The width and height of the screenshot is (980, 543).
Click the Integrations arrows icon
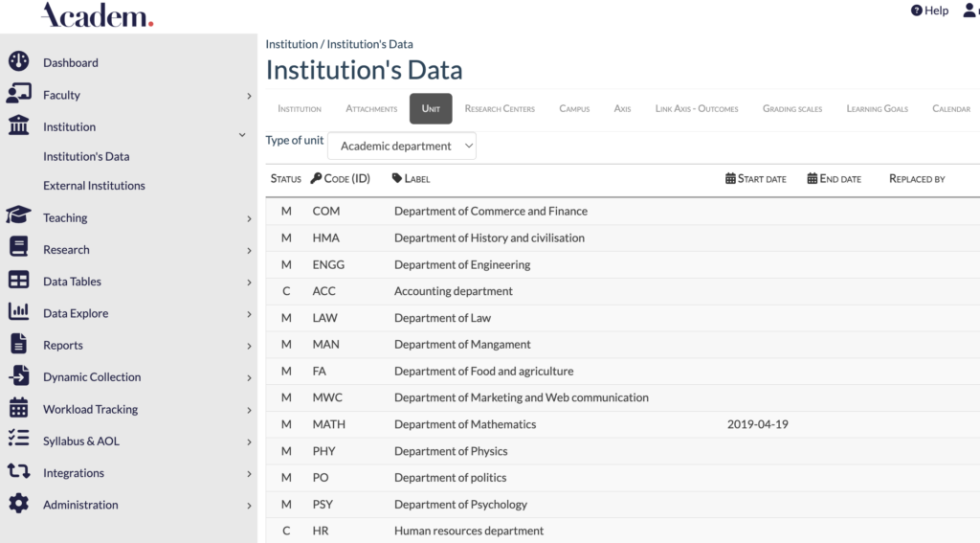(18, 472)
